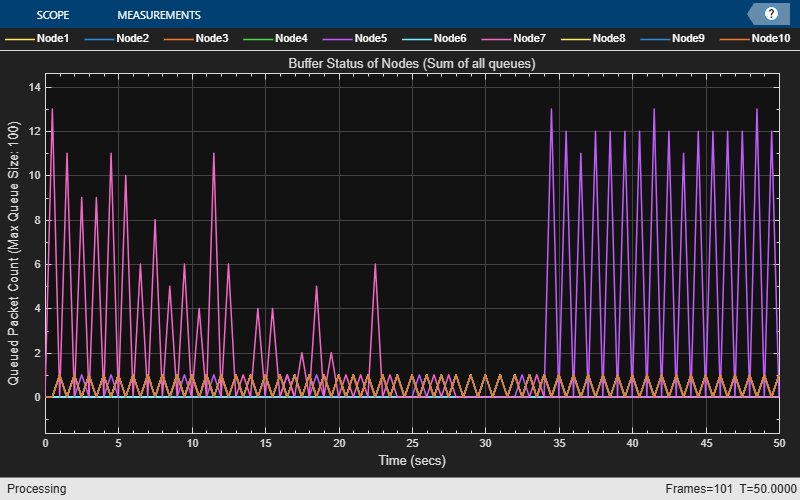The width and height of the screenshot is (800, 500).
Task: Click the Processing status text
Action: tap(34, 489)
